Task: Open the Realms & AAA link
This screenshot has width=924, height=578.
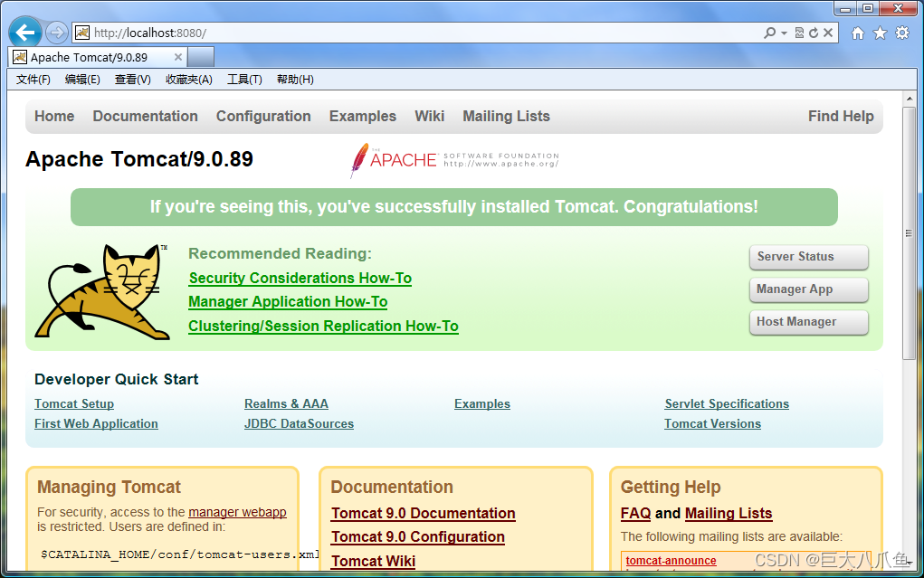Action: (x=286, y=403)
